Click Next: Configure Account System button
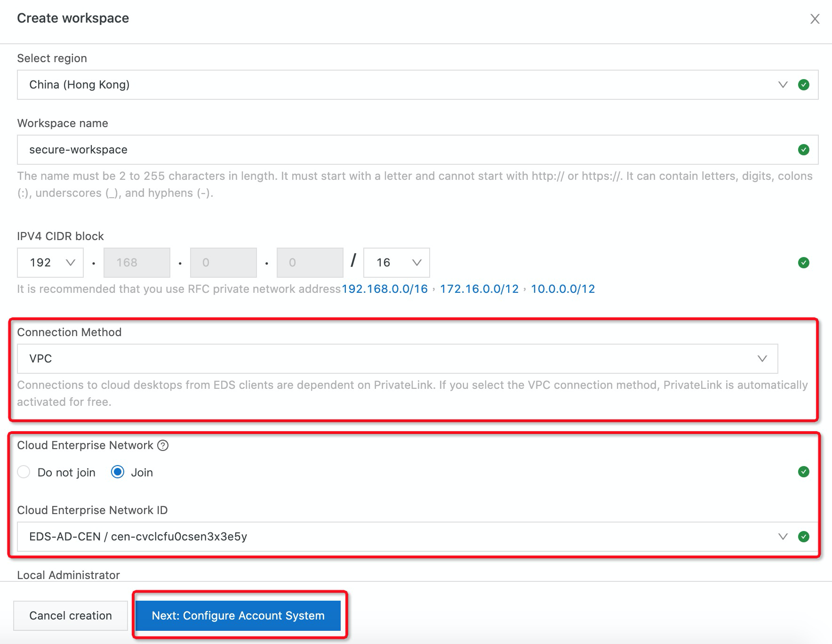The width and height of the screenshot is (832, 644). click(238, 616)
